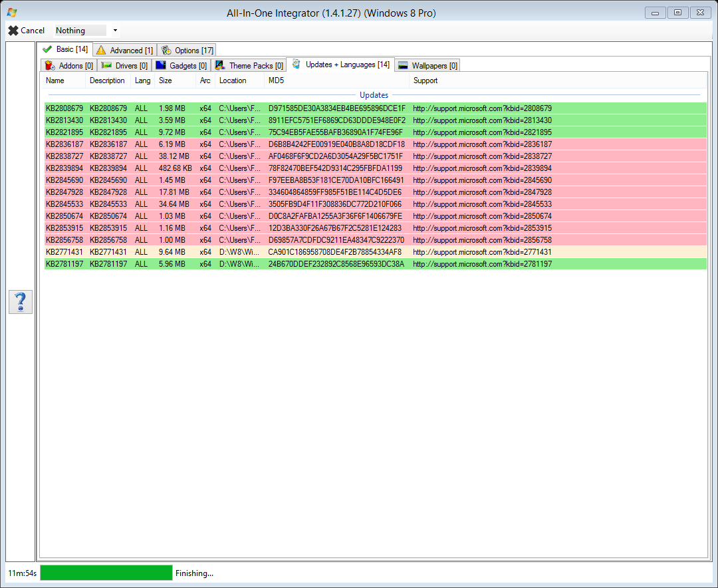
Task: Click the Cancel X icon
Action: tap(13, 31)
